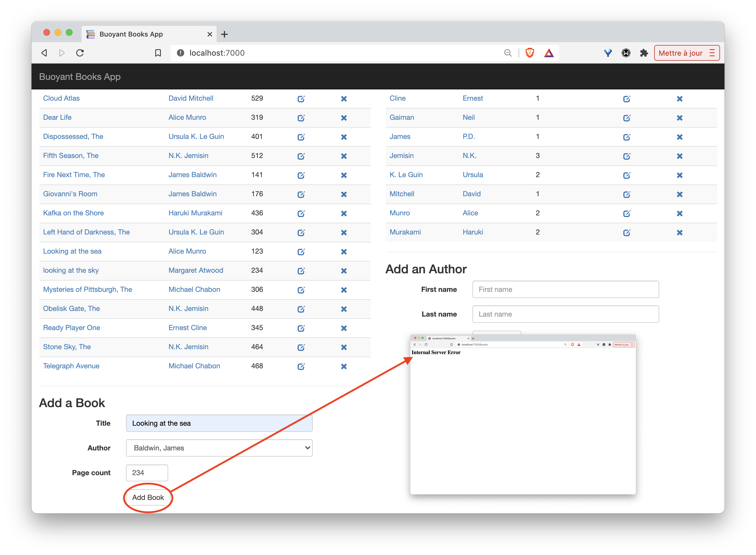Open the Ready Player One link
This screenshot has width=756, height=555.
71,328
